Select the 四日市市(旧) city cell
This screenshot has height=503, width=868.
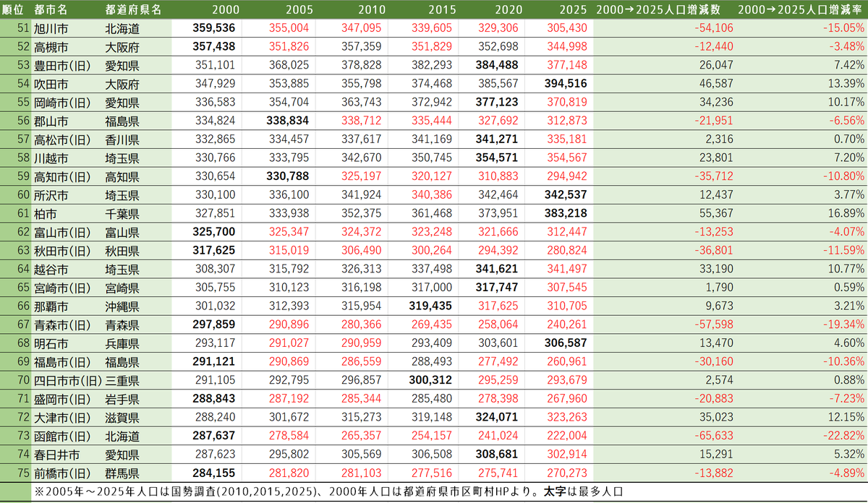68,379
